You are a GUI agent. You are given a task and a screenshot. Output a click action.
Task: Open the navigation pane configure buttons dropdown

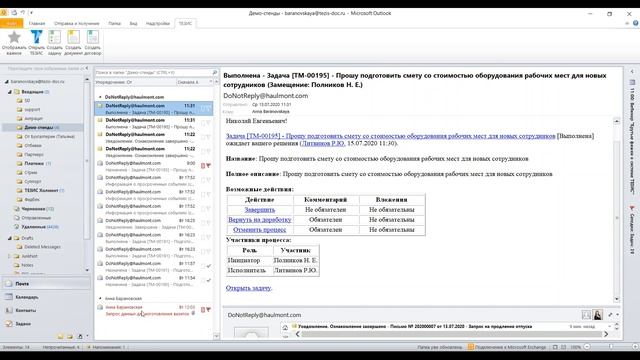click(87, 336)
